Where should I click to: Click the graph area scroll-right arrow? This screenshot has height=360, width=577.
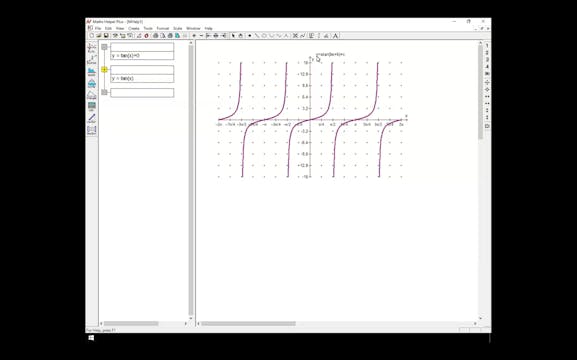click(x=475, y=324)
